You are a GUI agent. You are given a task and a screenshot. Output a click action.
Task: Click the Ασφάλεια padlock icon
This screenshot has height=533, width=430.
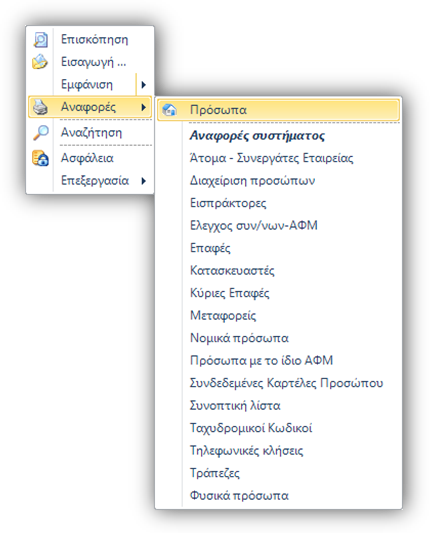coord(40,158)
